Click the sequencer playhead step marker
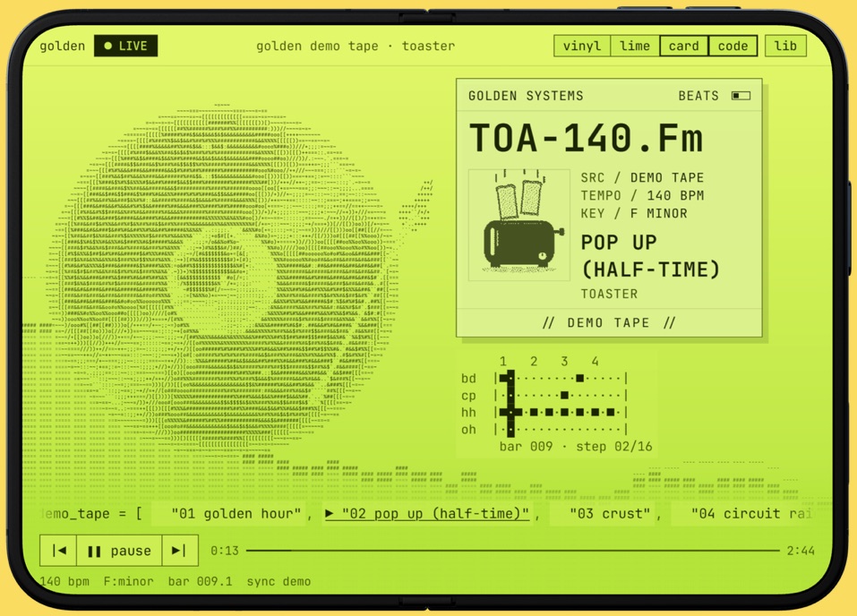This screenshot has width=857, height=616. click(x=510, y=404)
